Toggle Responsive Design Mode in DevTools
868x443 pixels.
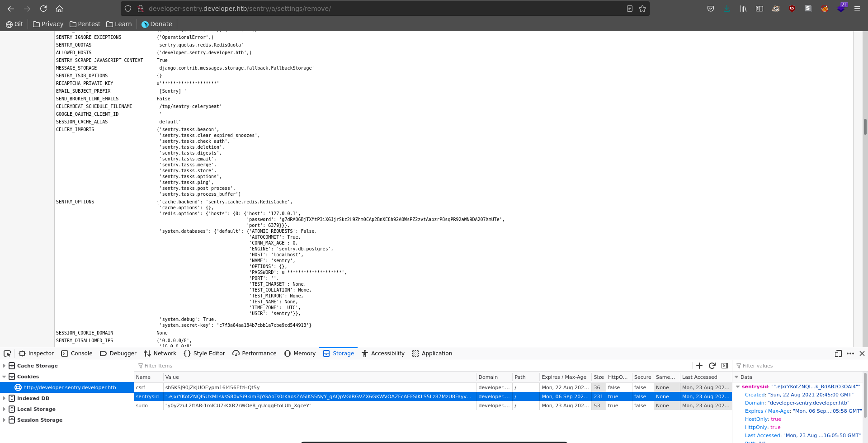838,353
